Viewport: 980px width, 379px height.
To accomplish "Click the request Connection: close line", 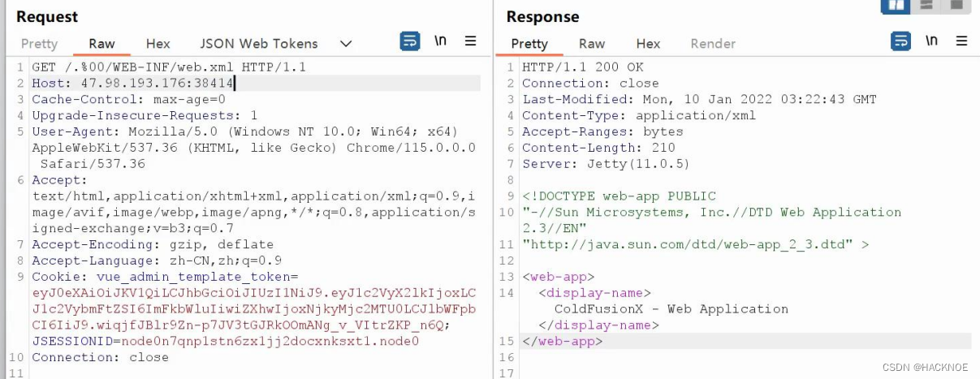I will point(100,357).
